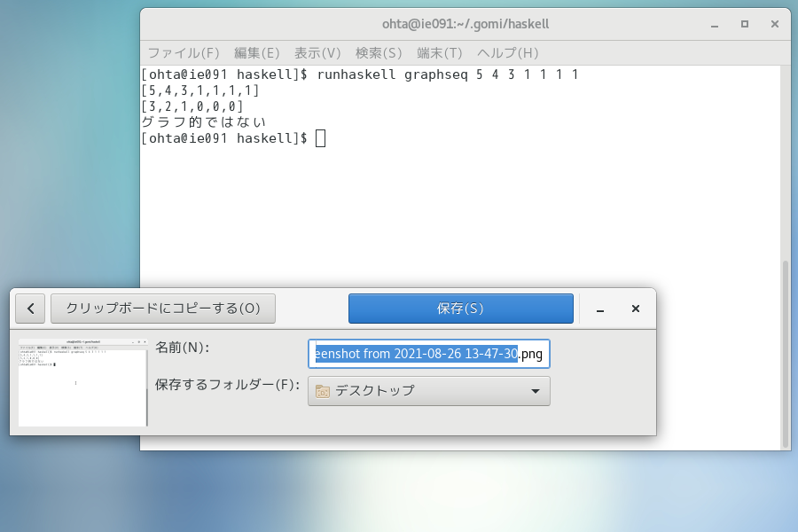Click the terminal vertical scrollbar
Screen dimensions: 798x532
[x=784, y=355]
